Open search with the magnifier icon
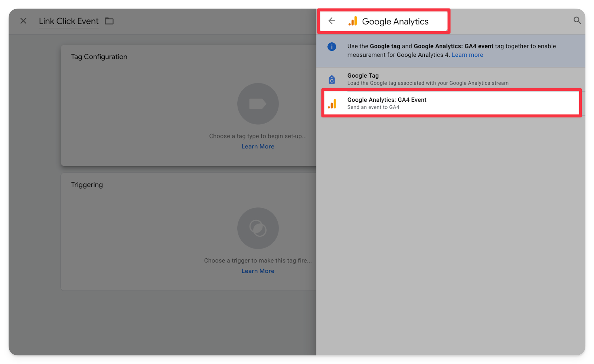Image resolution: width=594 pixels, height=364 pixels. (x=577, y=20)
